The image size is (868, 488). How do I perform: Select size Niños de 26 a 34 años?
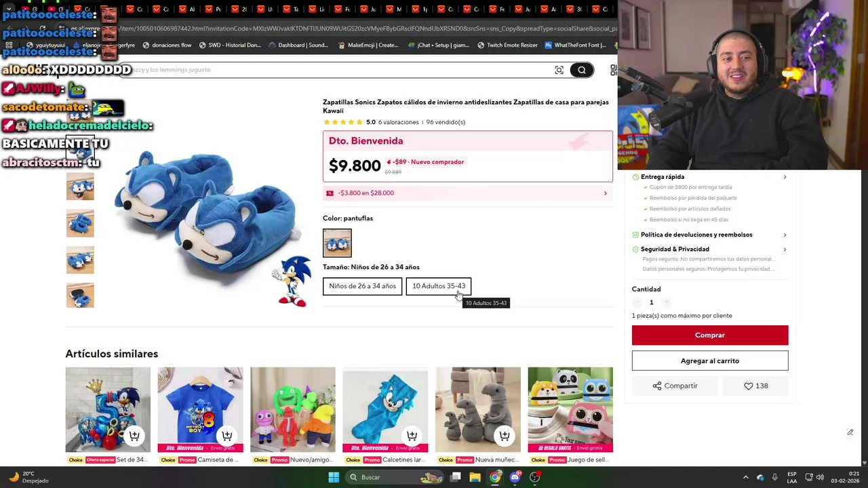point(363,286)
